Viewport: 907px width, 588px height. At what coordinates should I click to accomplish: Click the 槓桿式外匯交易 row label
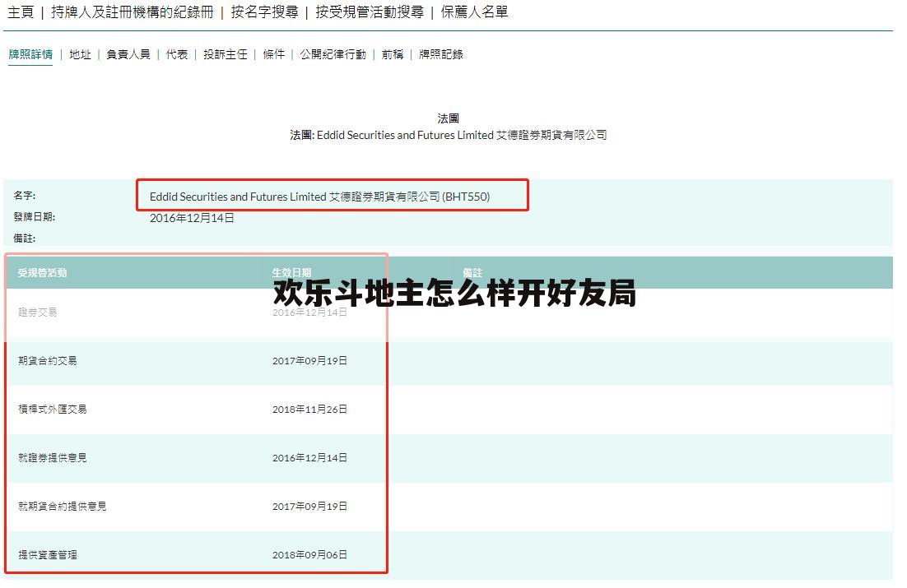(52, 410)
